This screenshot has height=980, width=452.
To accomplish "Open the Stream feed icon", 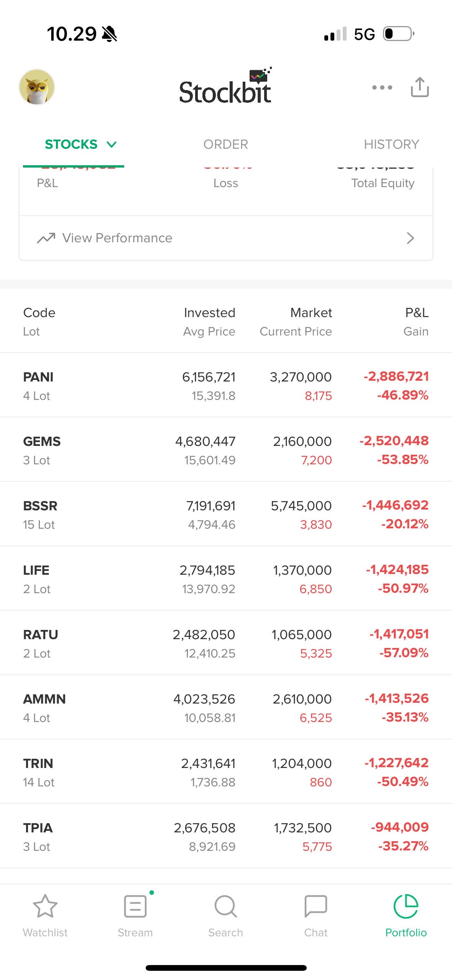I will point(135,906).
